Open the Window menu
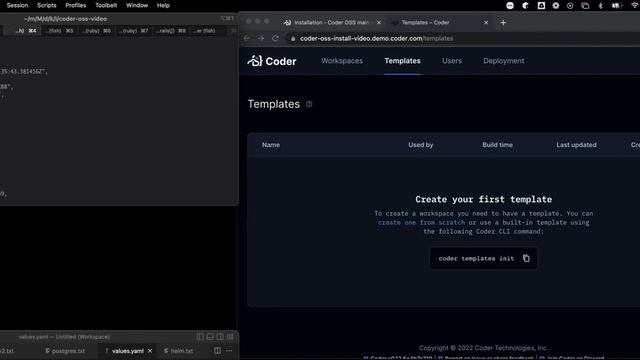The width and height of the screenshot is (640, 360). (137, 5)
